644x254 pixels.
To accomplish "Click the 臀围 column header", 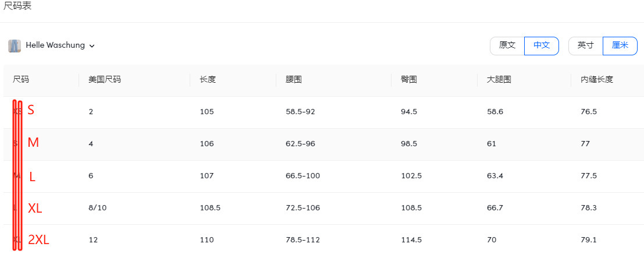I will [409, 80].
